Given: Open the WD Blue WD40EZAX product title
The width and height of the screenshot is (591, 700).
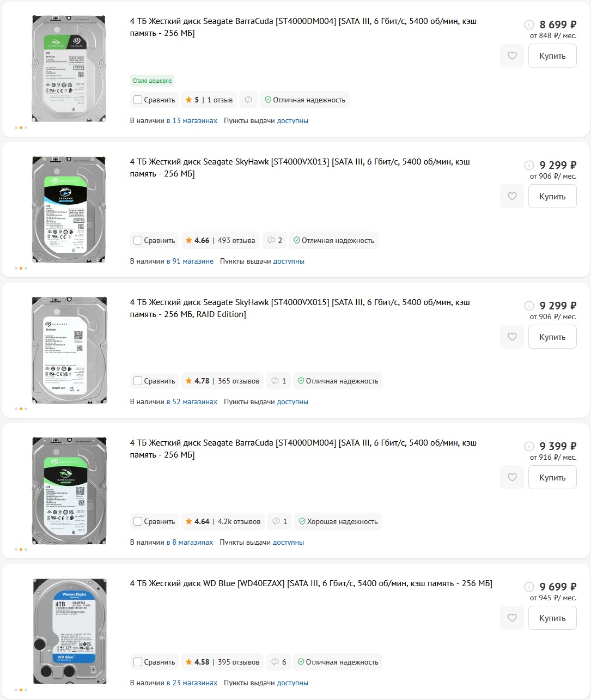Looking at the screenshot, I should click(x=310, y=583).
